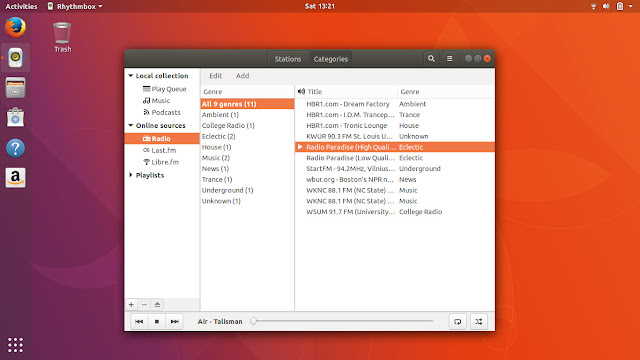Open Help from the dock
Screen dimensions: 640x360
pyautogui.click(x=15, y=148)
